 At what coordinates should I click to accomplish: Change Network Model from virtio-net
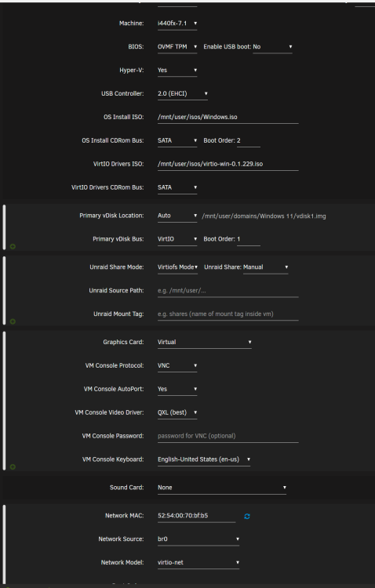pos(198,562)
